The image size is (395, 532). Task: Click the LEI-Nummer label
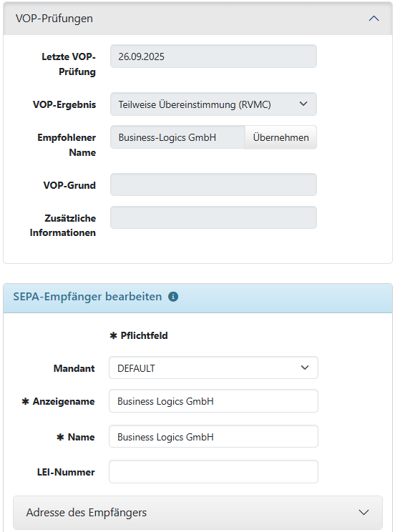click(x=66, y=472)
